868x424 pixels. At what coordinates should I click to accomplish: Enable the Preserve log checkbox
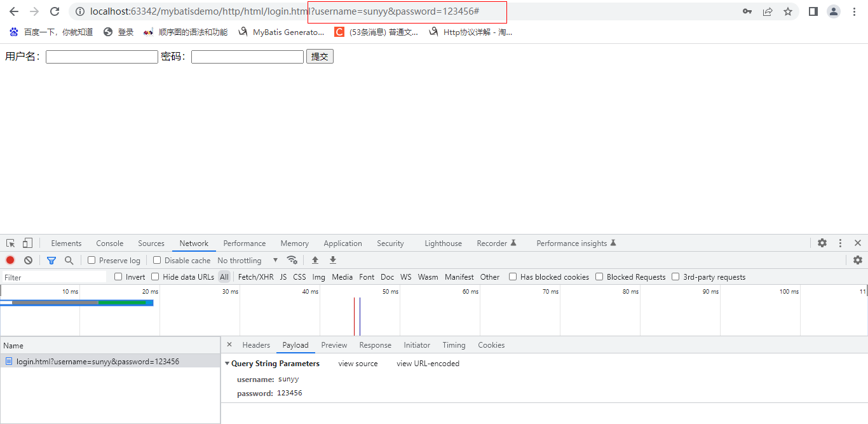(92, 260)
